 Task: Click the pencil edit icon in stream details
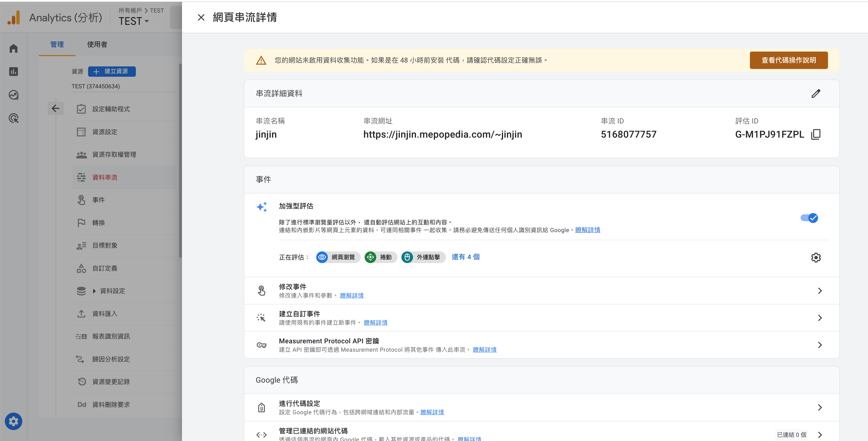coord(815,93)
